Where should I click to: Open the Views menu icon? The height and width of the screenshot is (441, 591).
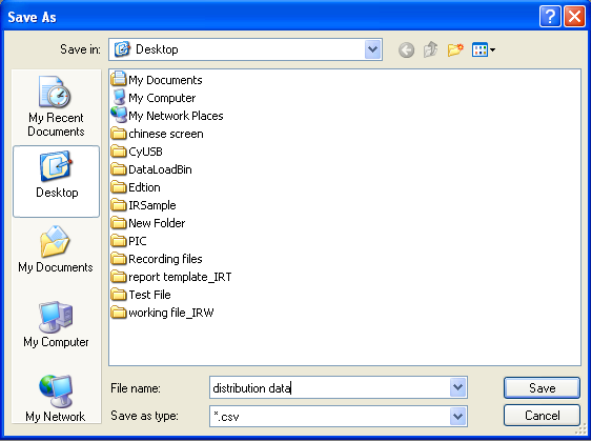(483, 50)
